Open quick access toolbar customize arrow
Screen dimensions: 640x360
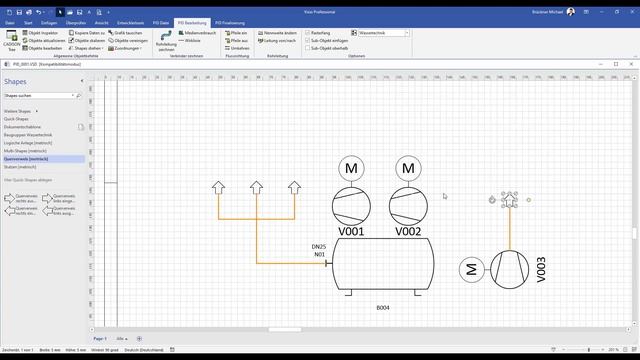pyautogui.click(x=109, y=12)
